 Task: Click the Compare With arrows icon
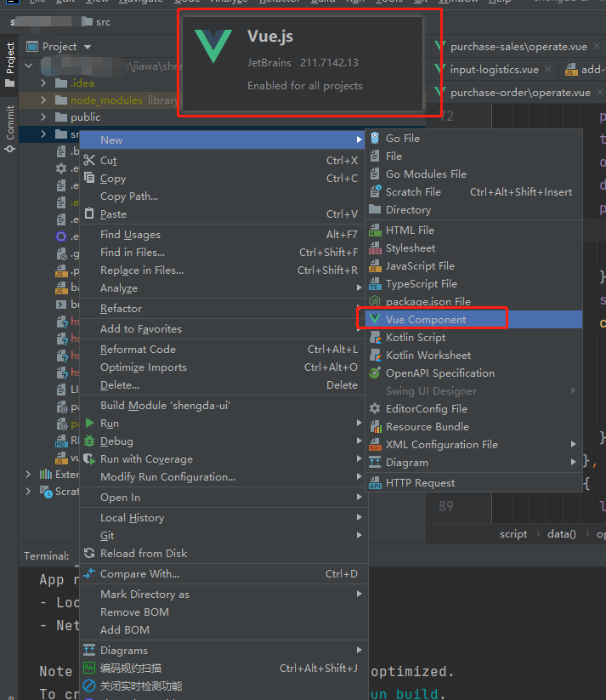click(x=89, y=573)
